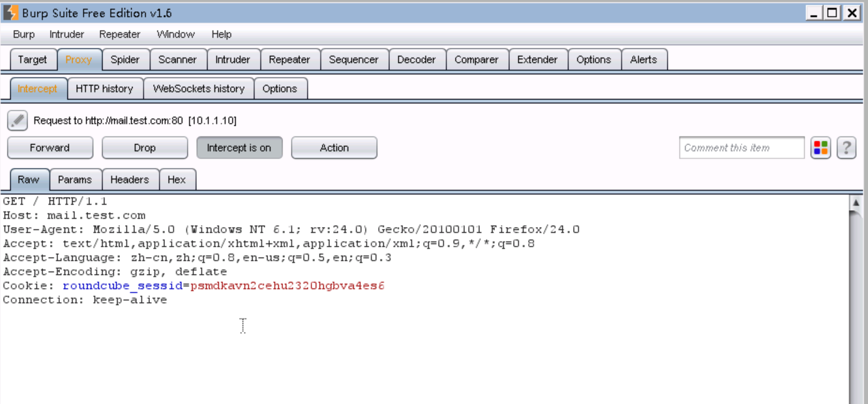
Task: Select the Proxy tab
Action: 79,59
